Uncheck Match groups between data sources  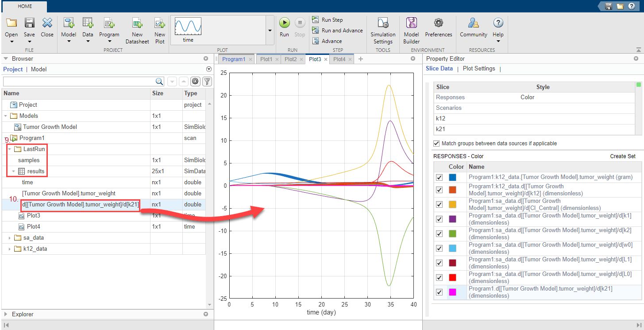[x=437, y=144]
